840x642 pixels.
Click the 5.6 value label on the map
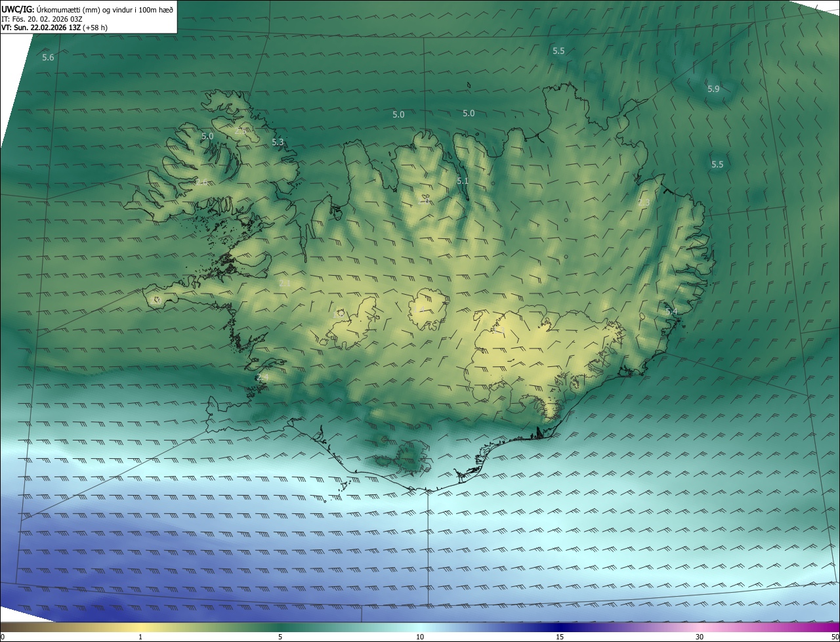[x=48, y=58]
